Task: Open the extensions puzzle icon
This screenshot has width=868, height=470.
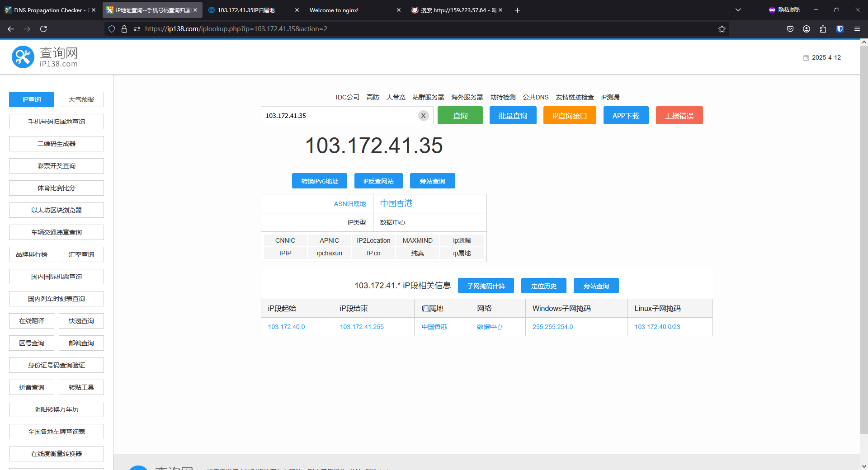Action: pos(823,29)
